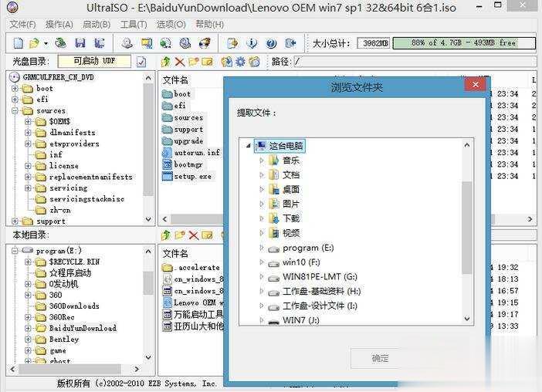Close the 浏览文件夹 dialog
This screenshot has height=392, width=542.
point(476,85)
